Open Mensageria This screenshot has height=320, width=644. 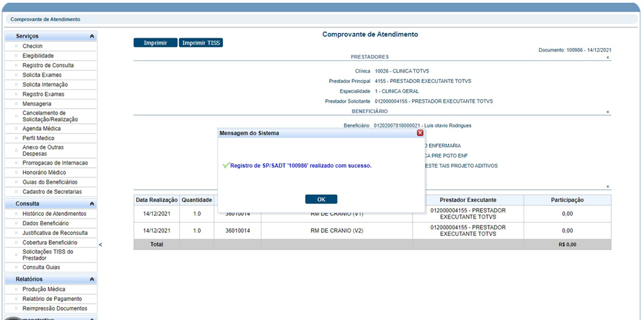(x=37, y=103)
